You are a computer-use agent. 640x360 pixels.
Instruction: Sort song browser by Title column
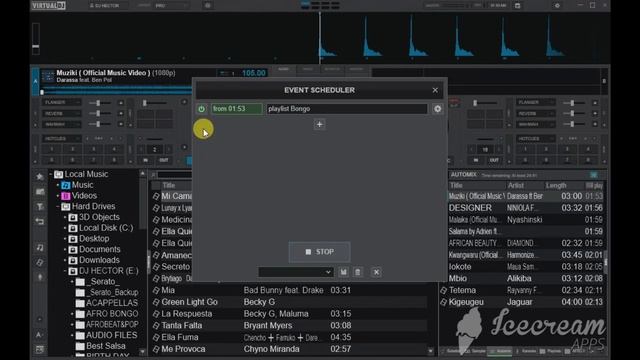pos(169,185)
